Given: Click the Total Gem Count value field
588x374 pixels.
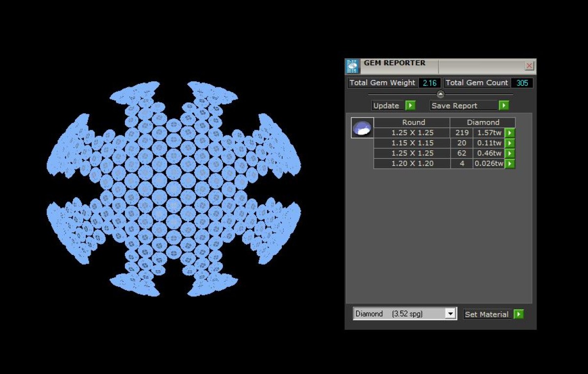Looking at the screenshot, I should tap(522, 83).
